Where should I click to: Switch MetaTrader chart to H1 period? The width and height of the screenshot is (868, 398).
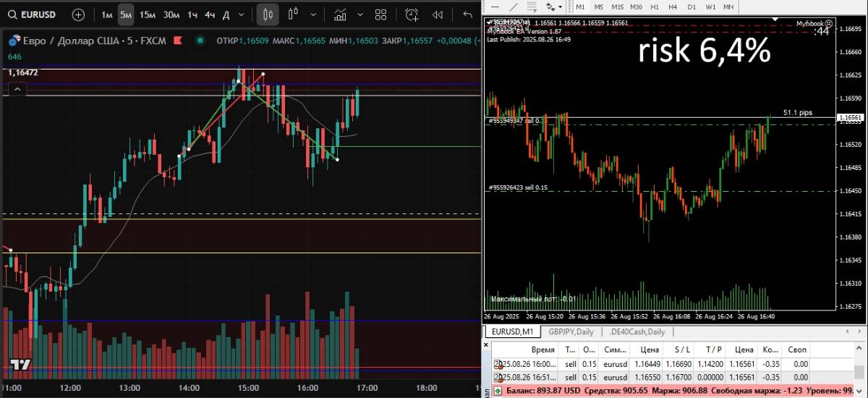point(655,7)
